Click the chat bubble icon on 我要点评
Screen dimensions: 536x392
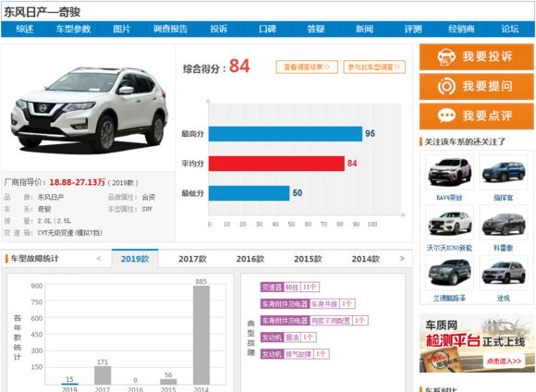click(x=446, y=116)
